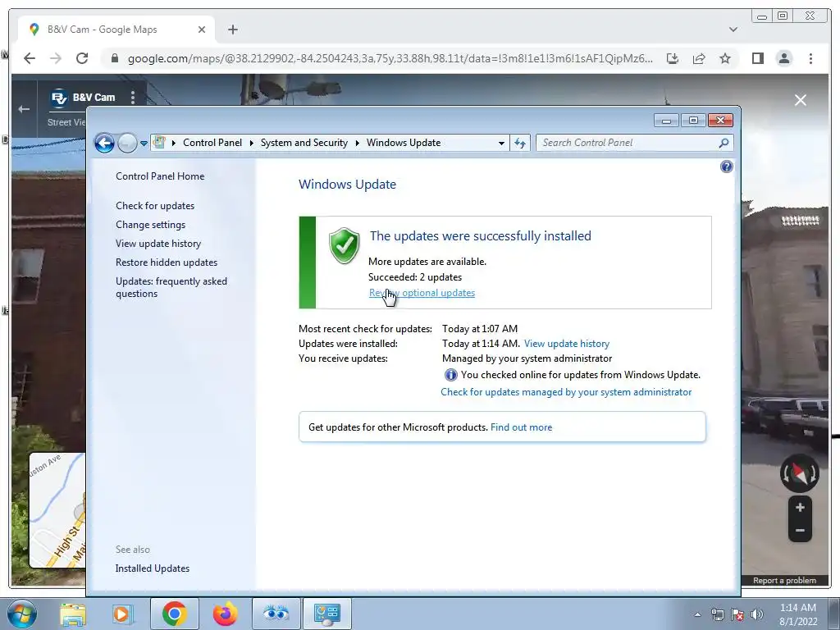The width and height of the screenshot is (840, 630).
Task: Open B&V Cam more options menu
Action: pos(132,97)
